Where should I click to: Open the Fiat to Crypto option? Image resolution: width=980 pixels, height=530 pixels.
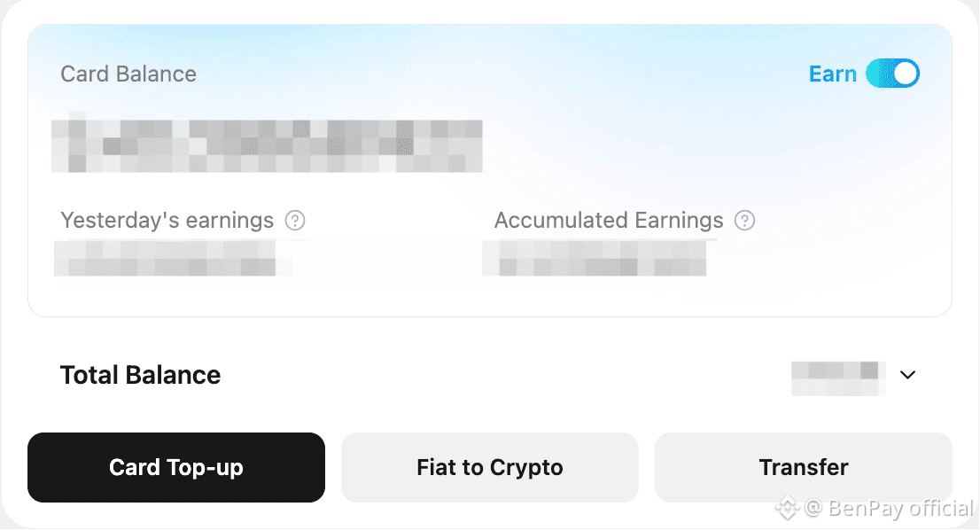489,467
